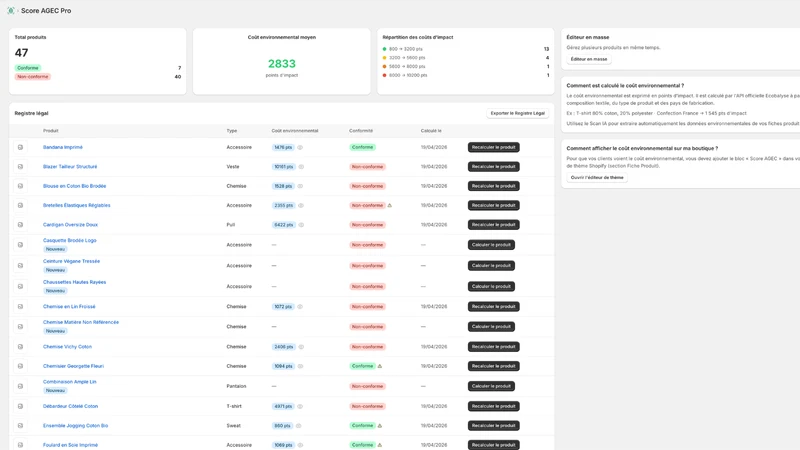Image resolution: width=800 pixels, height=450 pixels.
Task: Click the Calculé le column header
Action: click(x=431, y=131)
